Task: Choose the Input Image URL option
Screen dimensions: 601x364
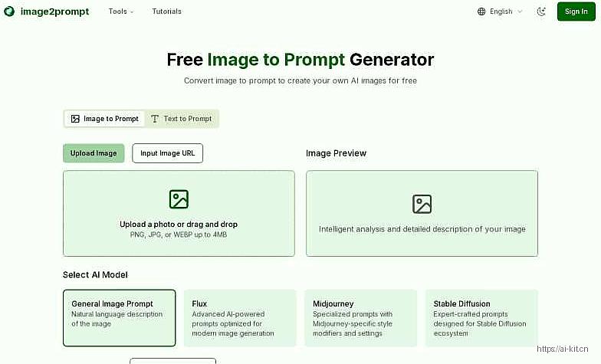Action: coord(167,153)
